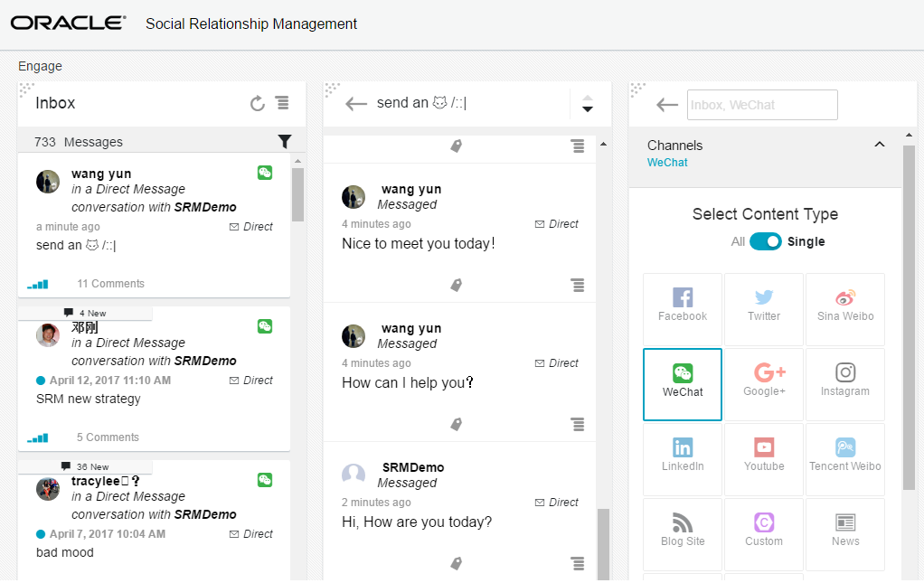The width and height of the screenshot is (924, 583).
Task: Select the Facebook content type
Action: click(x=682, y=309)
